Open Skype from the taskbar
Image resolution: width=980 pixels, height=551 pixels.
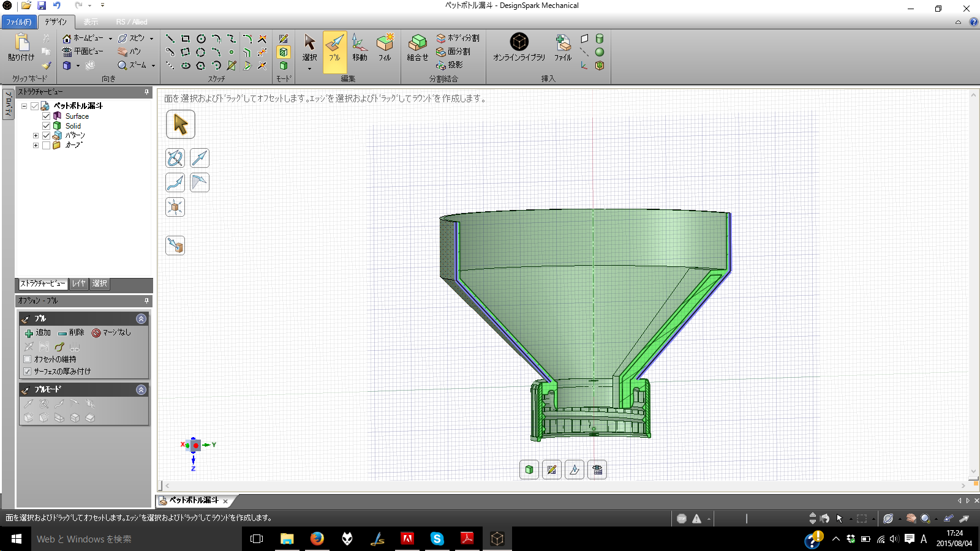(x=437, y=539)
